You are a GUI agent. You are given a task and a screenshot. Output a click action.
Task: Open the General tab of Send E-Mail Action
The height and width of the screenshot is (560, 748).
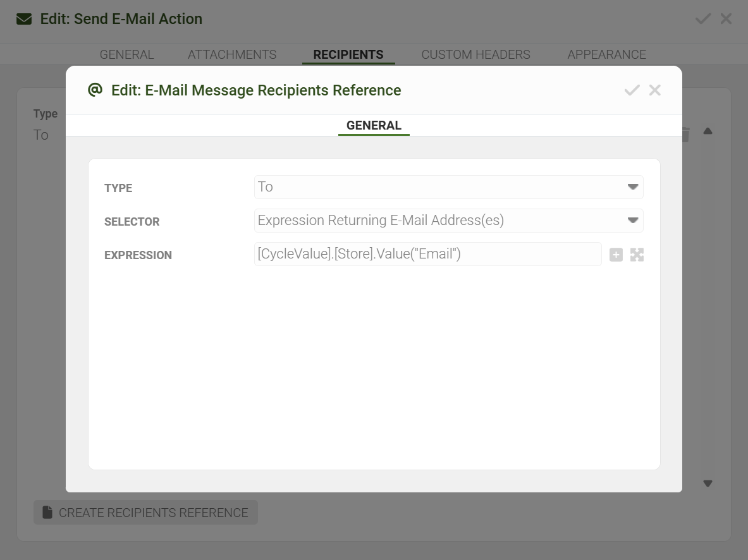126,54
